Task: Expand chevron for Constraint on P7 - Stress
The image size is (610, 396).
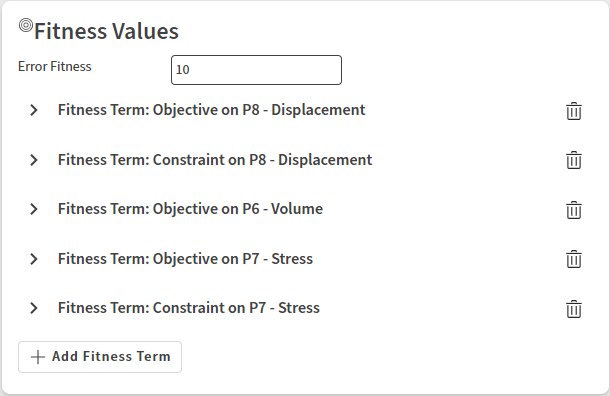Action: [x=34, y=308]
